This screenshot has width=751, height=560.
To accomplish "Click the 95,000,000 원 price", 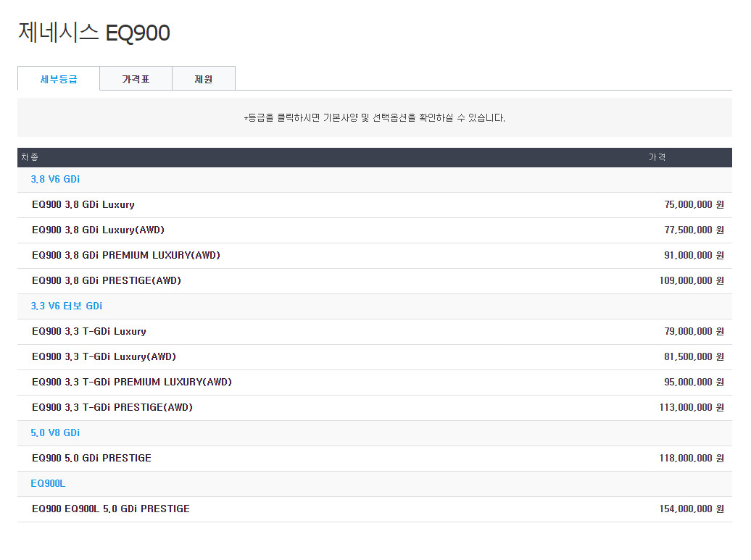I will tap(694, 382).
